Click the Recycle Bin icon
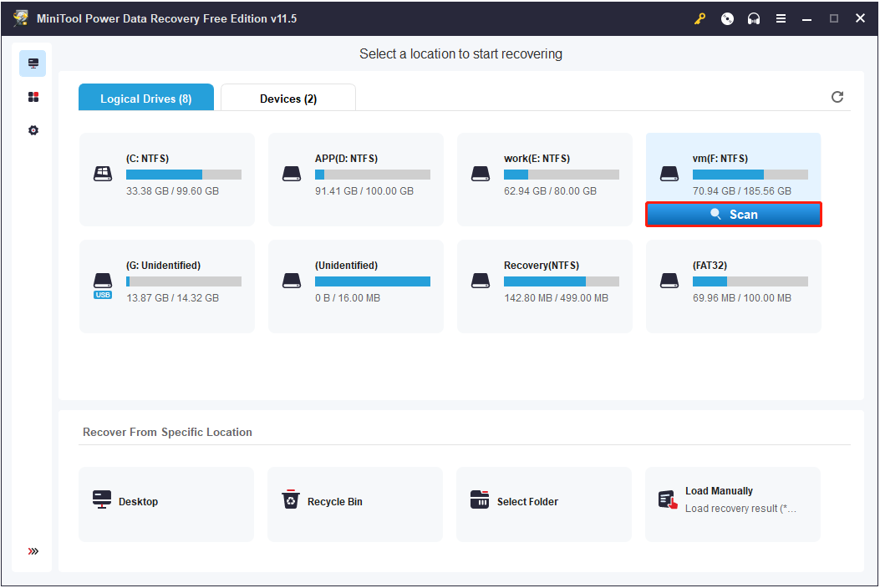880x588 pixels. click(291, 499)
